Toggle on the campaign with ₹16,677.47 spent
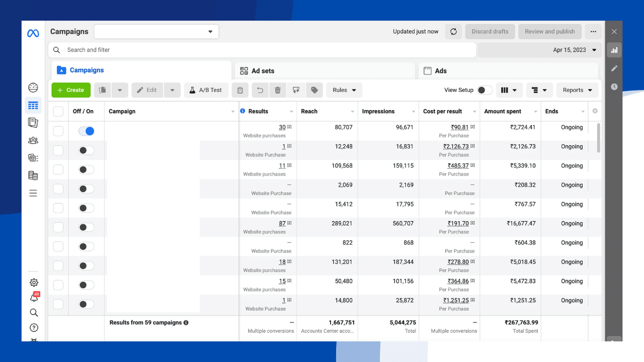This screenshot has height=362, width=644. [x=87, y=227]
